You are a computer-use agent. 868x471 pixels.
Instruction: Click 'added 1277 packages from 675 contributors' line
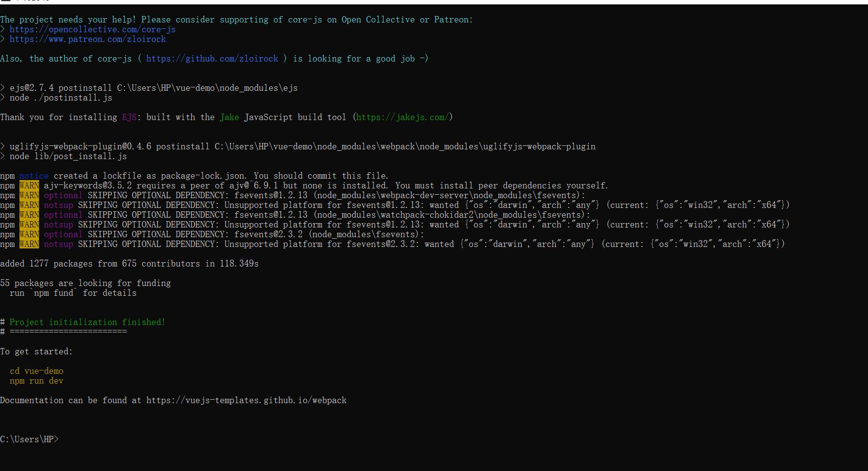click(x=129, y=264)
